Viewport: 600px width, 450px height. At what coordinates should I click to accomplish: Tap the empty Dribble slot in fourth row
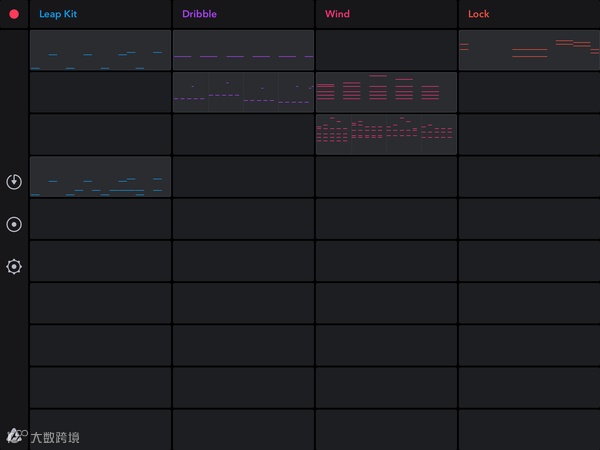(243, 176)
